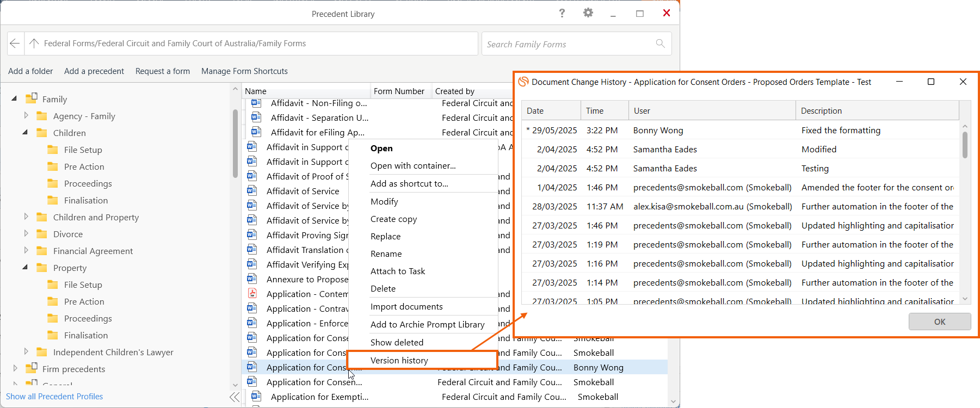980x408 pixels.
Task: Sort by Name column header
Action: [306, 91]
